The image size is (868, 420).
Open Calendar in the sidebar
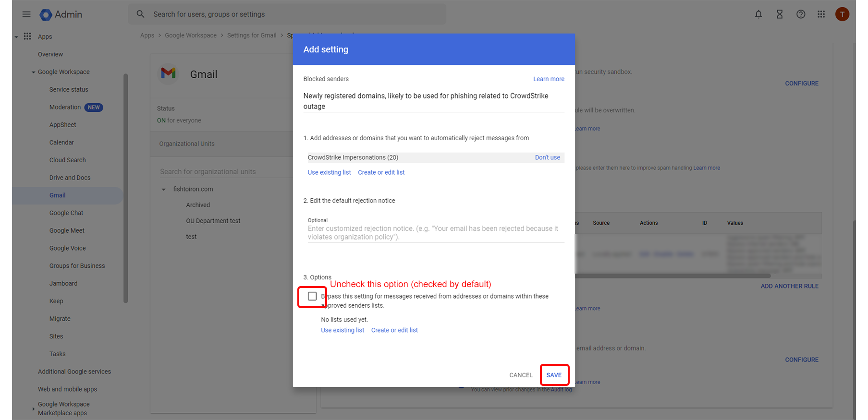(x=61, y=143)
